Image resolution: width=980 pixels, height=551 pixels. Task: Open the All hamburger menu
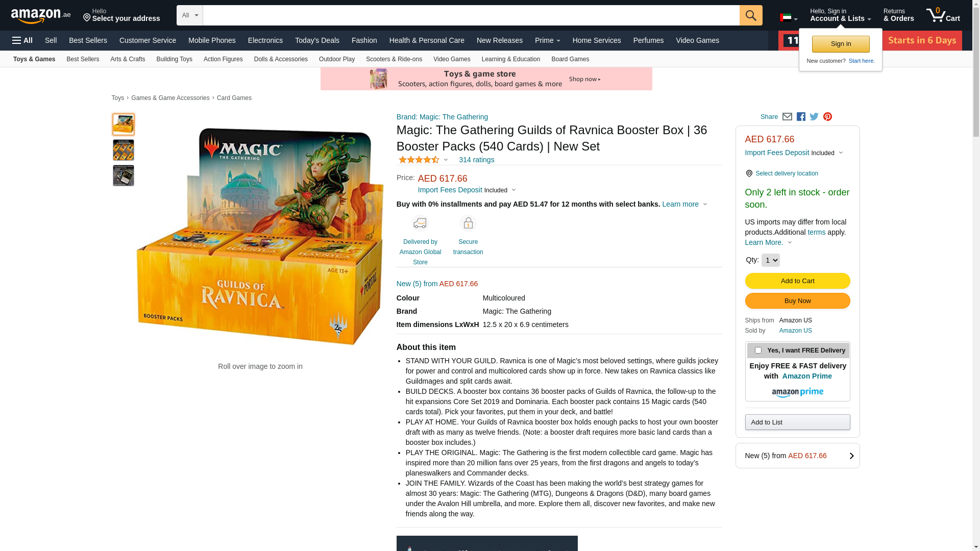coord(22,40)
